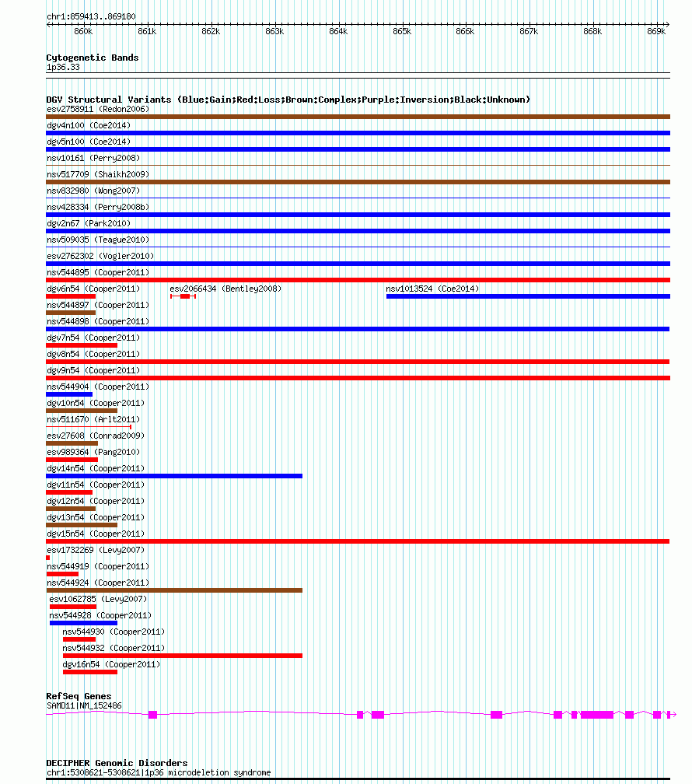Select the esv1062785 (Levy2007) label

pyautogui.click(x=98, y=599)
